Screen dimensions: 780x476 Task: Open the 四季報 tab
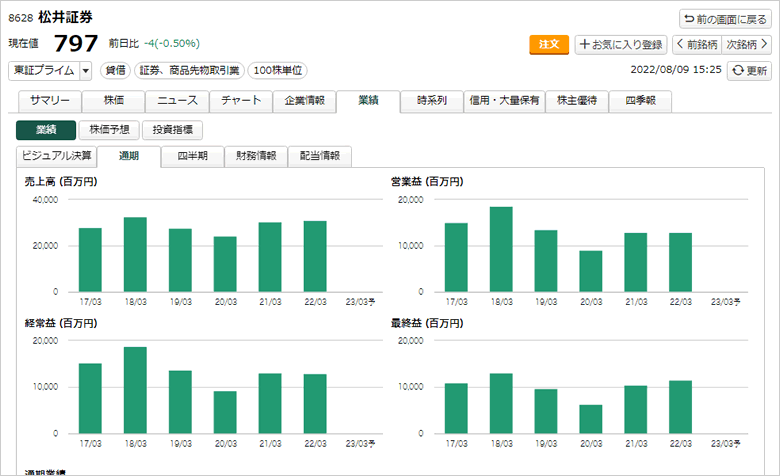point(640,101)
